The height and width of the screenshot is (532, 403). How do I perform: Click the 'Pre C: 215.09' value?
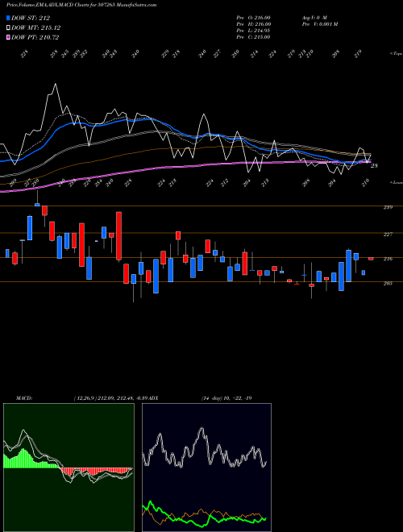click(x=253, y=37)
